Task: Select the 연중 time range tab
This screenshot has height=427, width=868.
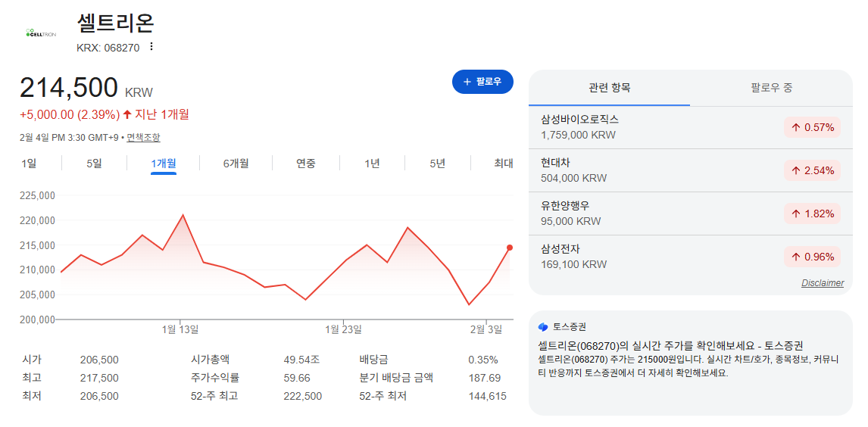Action: click(x=305, y=164)
